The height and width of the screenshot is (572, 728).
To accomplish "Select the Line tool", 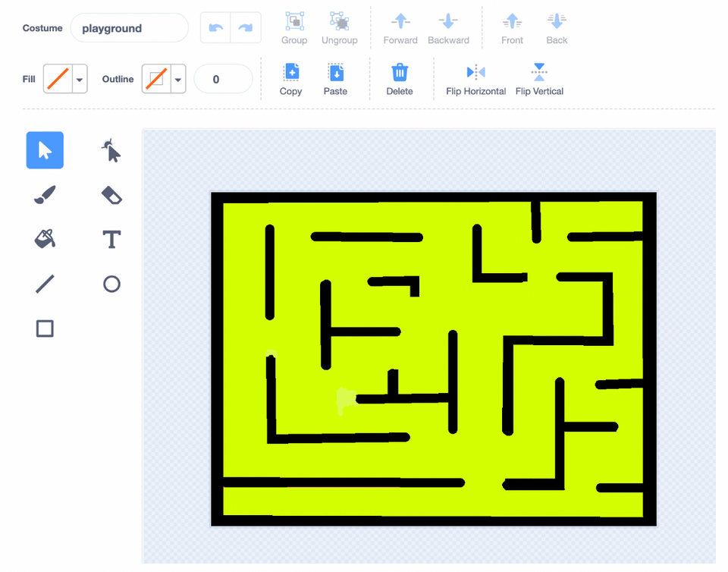I will [44, 283].
